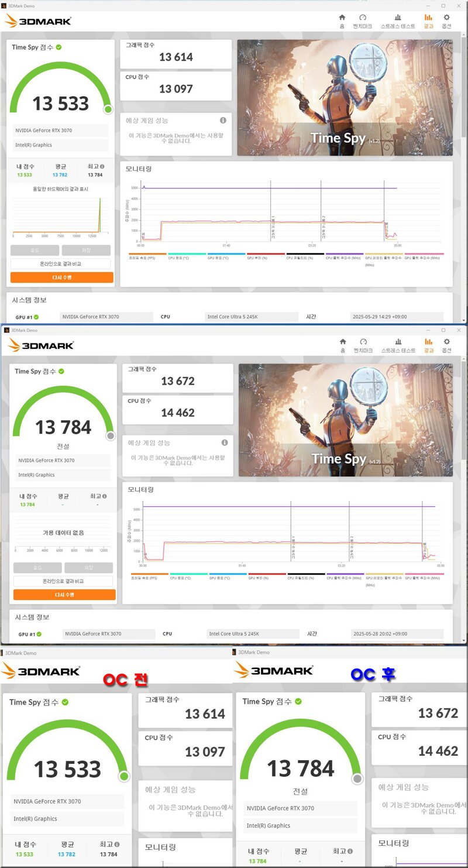Click the info icon next to 최고 in OC 후 window
Viewport: 468px width, 868px height.
tap(351, 851)
